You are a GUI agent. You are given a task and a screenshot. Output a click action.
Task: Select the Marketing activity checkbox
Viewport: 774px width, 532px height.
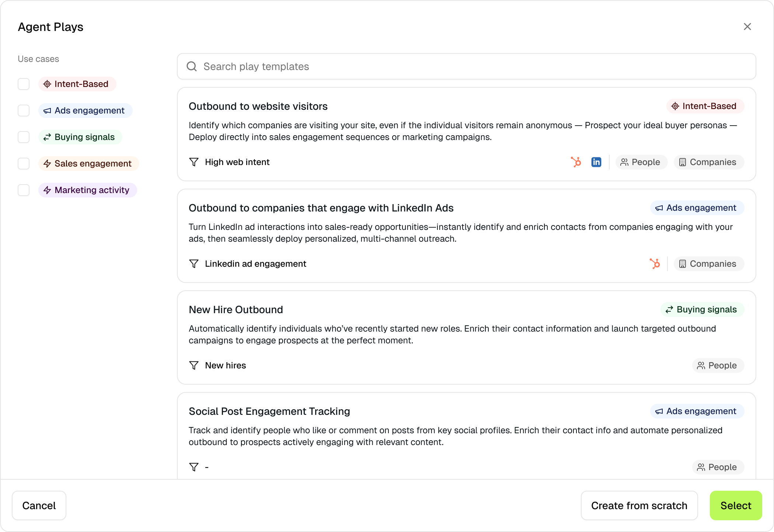tap(24, 190)
